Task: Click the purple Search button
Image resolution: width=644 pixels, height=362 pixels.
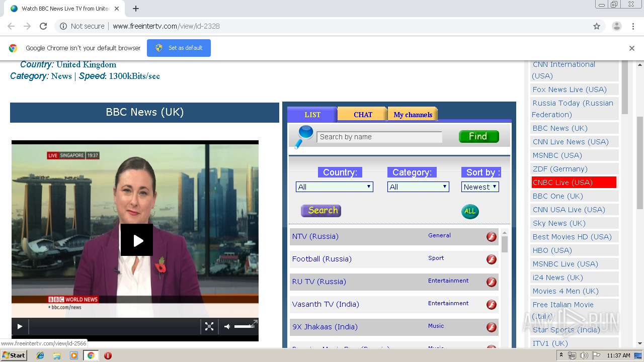Action: pyautogui.click(x=321, y=211)
